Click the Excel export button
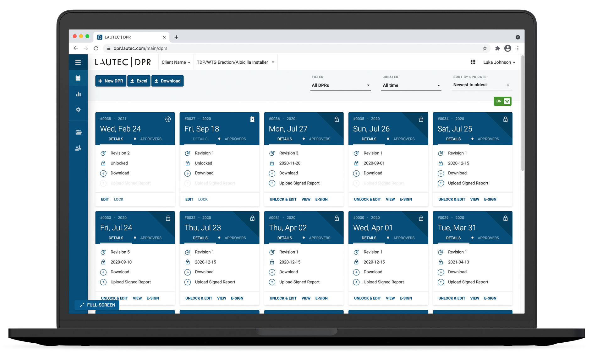 (139, 81)
